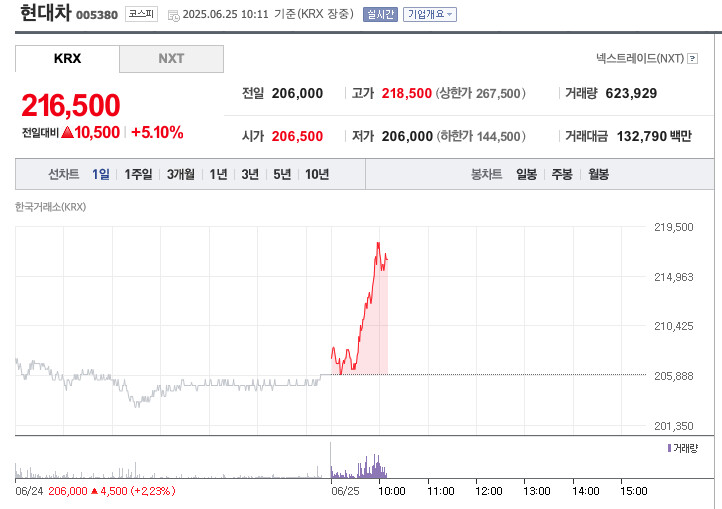
Task: Click the stock name 현대차
Action: click(46, 12)
